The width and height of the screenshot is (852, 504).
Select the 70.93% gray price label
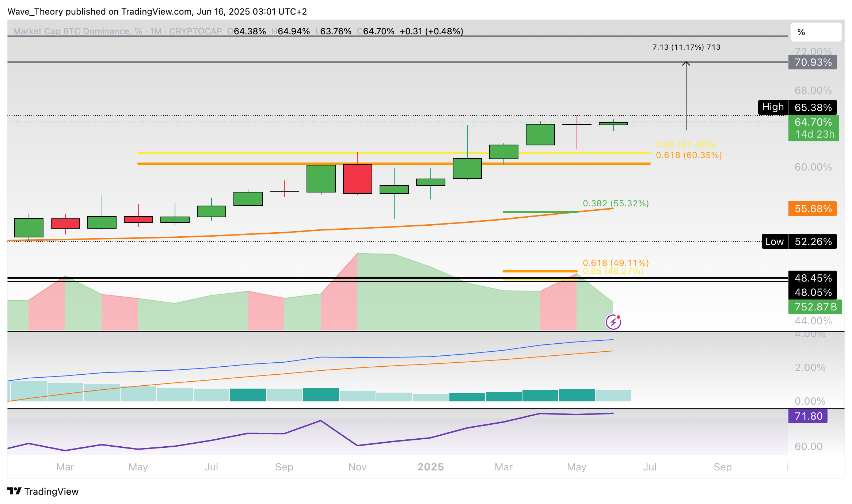coord(813,62)
